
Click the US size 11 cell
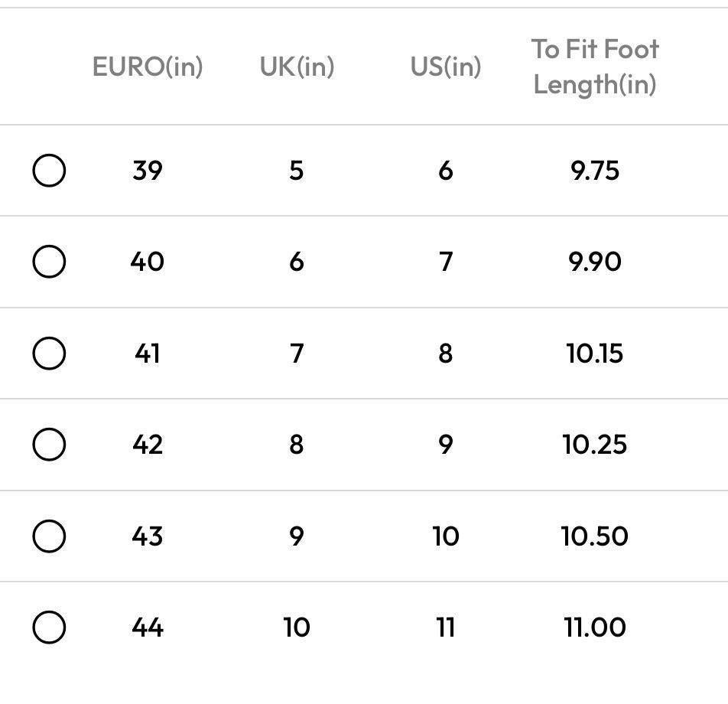click(x=446, y=627)
